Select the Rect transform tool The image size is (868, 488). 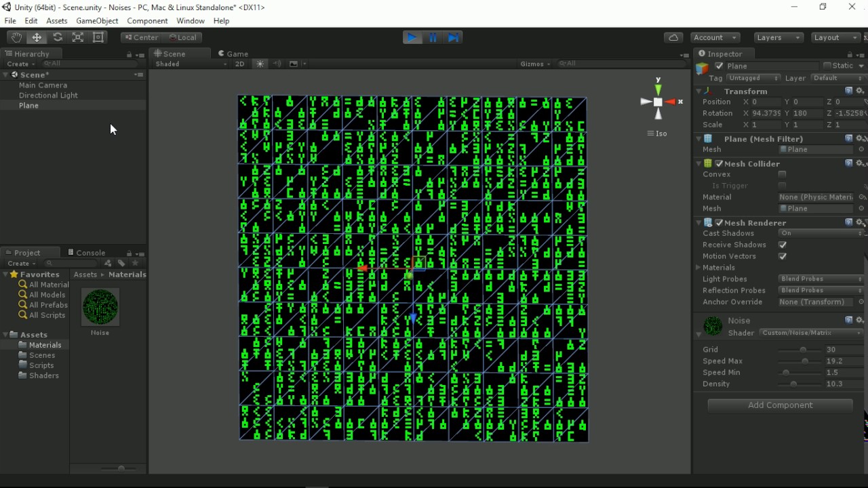pos(98,37)
